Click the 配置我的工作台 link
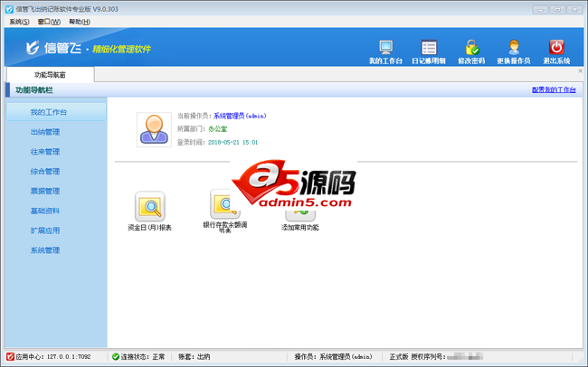The height and width of the screenshot is (367, 588). coord(554,89)
